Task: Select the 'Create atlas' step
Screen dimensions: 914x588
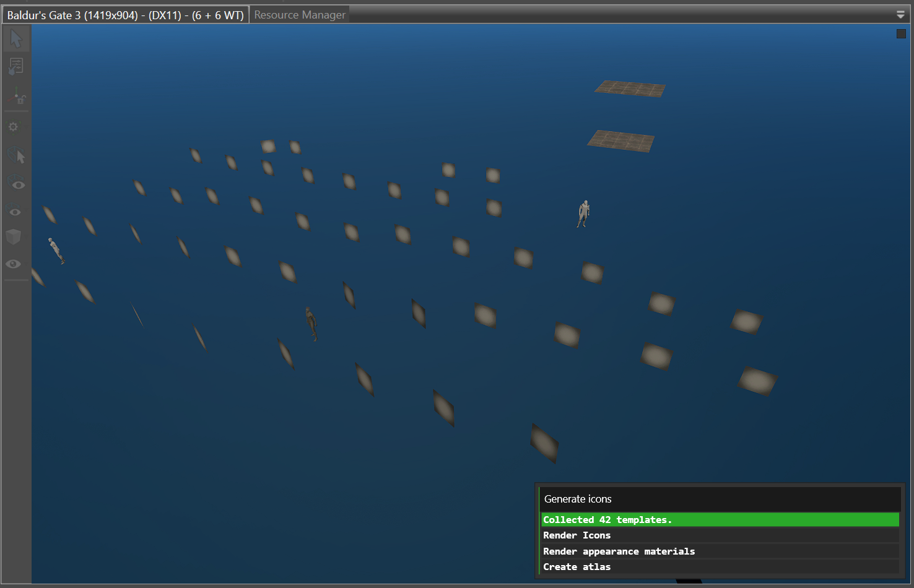Action: pyautogui.click(x=720, y=567)
